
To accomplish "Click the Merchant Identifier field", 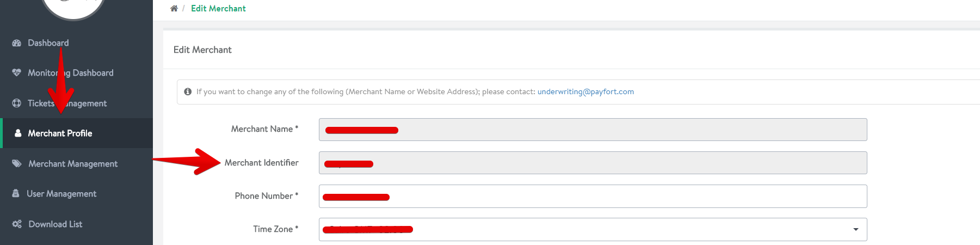I will (593, 163).
